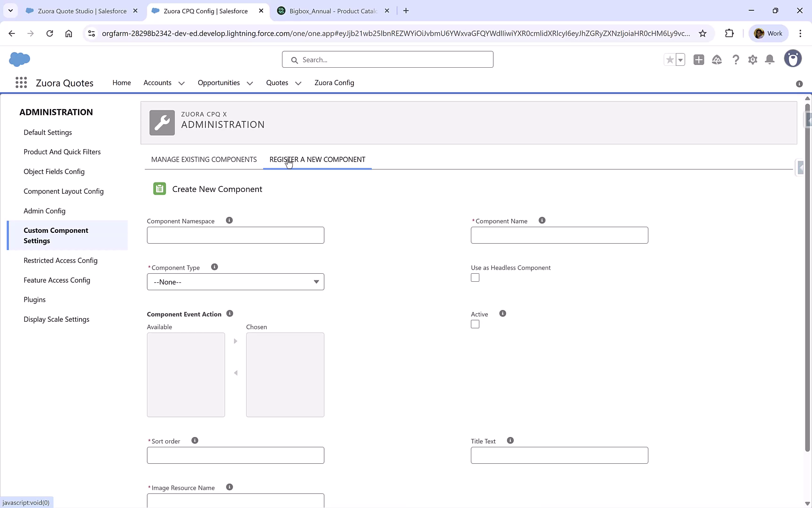Click inside the Component Name field

coord(559,235)
